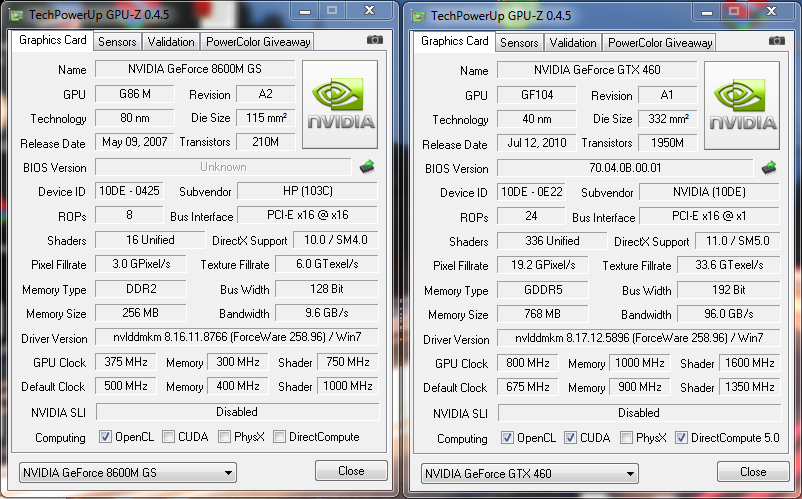This screenshot has height=499, width=802.
Task: Click the 768 MB memory size value
Action: click(x=543, y=314)
